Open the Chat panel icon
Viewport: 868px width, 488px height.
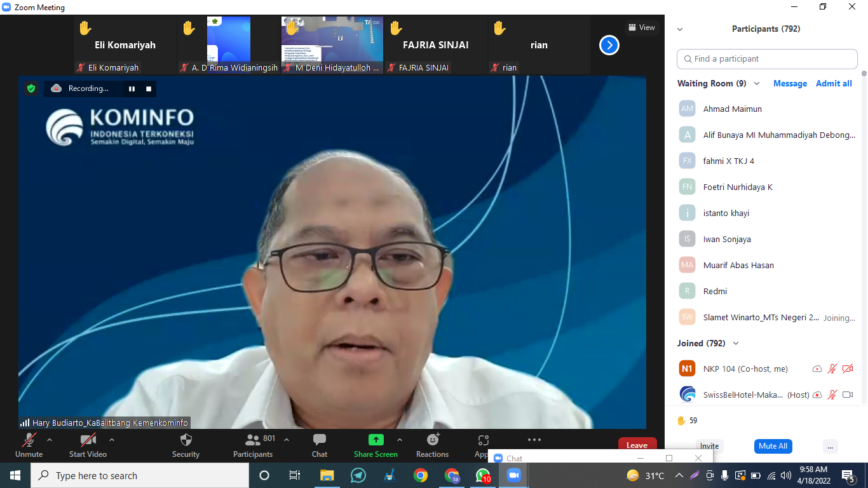click(320, 440)
